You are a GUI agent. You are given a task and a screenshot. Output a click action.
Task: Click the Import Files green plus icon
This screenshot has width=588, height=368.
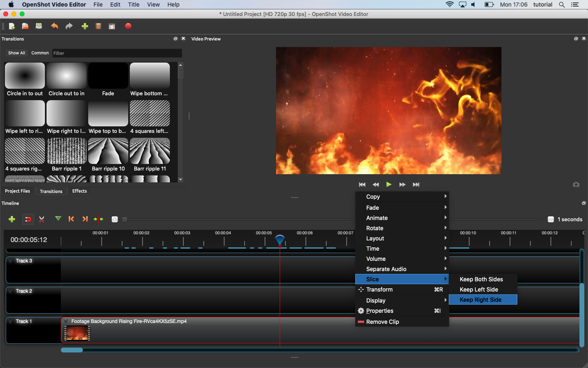[x=85, y=26]
